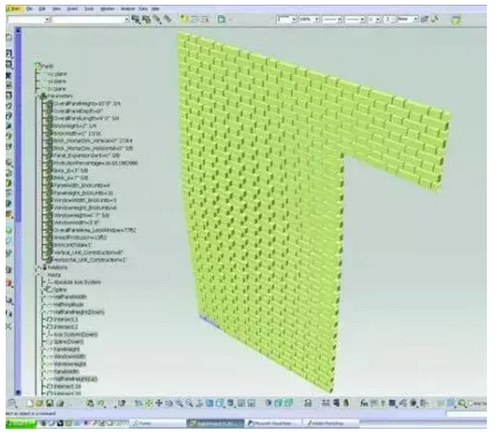This screenshot has width=500, height=434.
Task: Click the Windows Start button
Action: coord(21,423)
